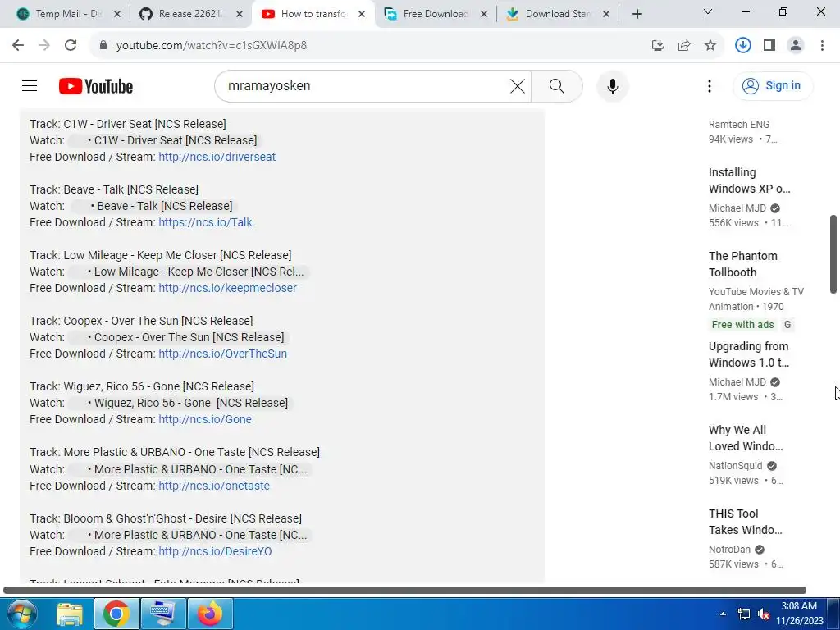840x630 pixels.
Task: Open The Phantom Tollbooth movie suggestion
Action: tap(742, 264)
